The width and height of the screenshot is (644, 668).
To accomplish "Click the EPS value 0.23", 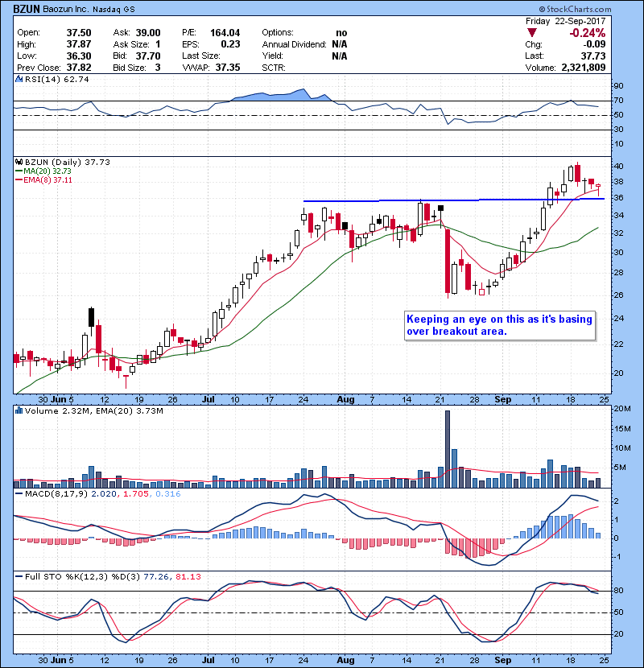I will tap(230, 44).
